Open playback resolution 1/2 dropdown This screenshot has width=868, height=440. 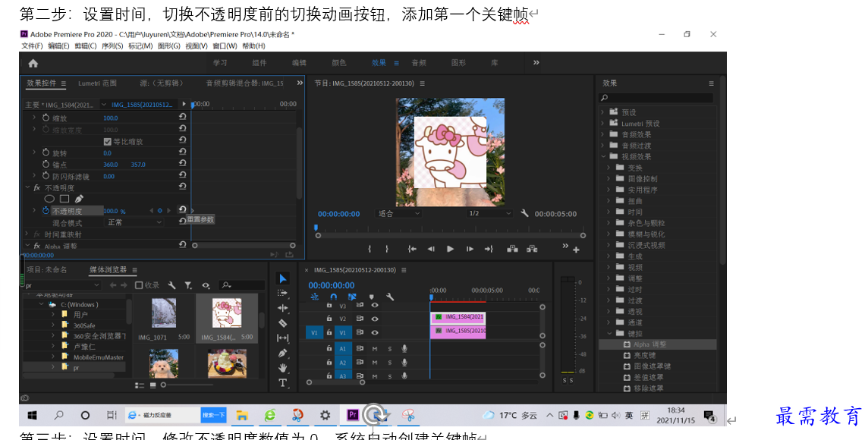click(489, 214)
